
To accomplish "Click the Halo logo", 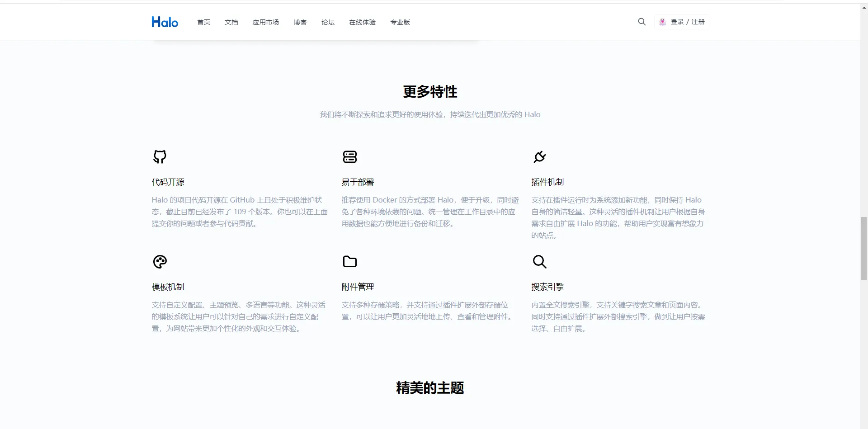I will pos(165,22).
